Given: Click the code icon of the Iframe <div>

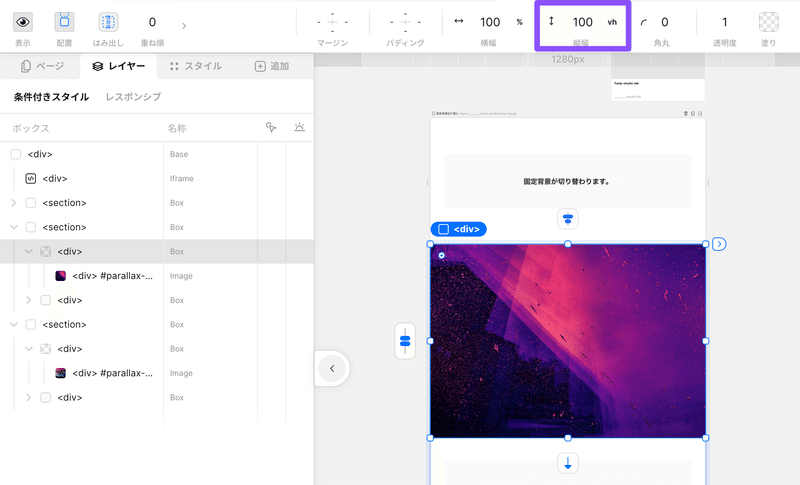Looking at the screenshot, I should (x=31, y=178).
